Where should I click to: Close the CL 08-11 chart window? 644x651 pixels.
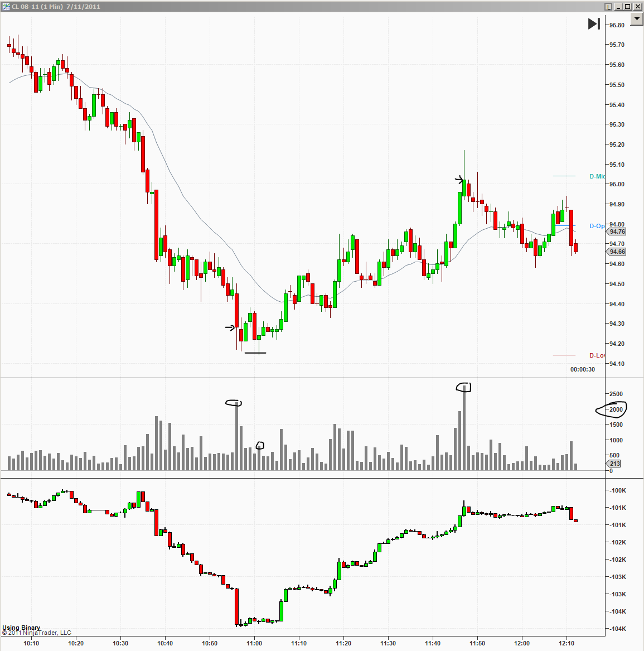tap(638, 6)
